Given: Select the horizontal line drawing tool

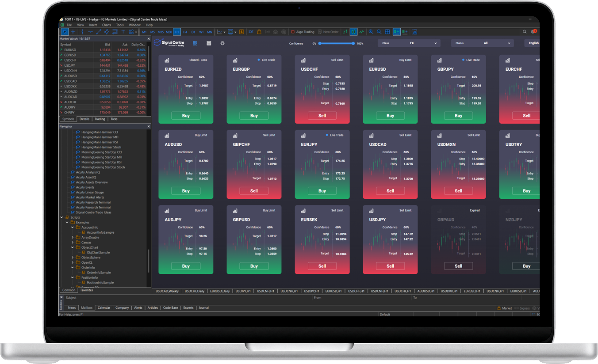Looking at the screenshot, I should pos(91,32).
